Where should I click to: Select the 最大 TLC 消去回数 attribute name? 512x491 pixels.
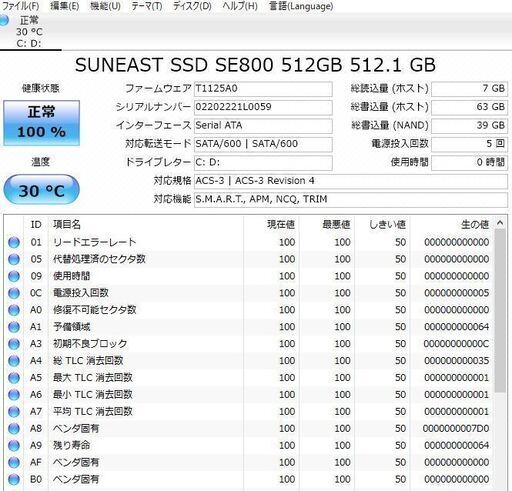pos(93,378)
